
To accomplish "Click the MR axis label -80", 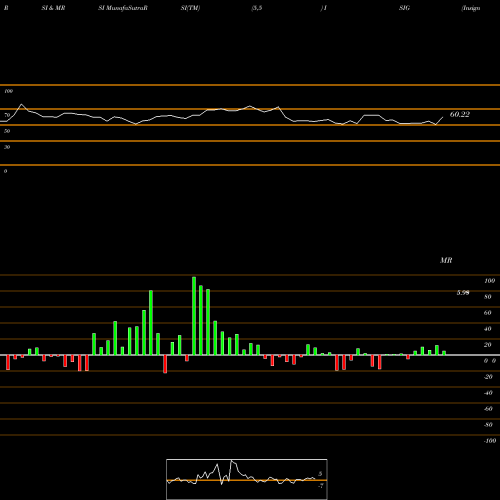I will (488, 425).
